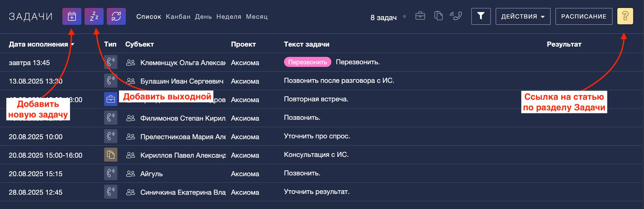Select the Месяц view tab
Viewport: 644px width, 209px height.
(x=257, y=16)
